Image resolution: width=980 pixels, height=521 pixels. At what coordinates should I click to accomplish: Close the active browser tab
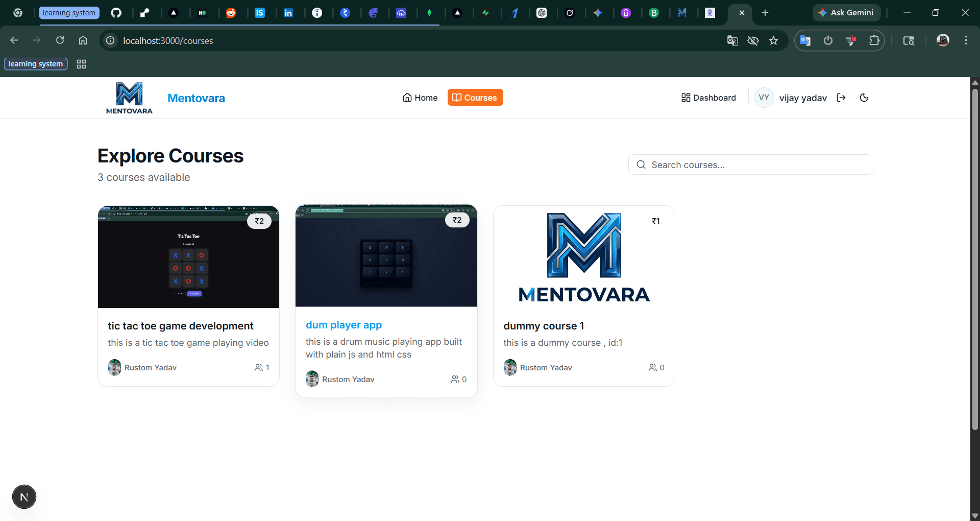tap(742, 13)
